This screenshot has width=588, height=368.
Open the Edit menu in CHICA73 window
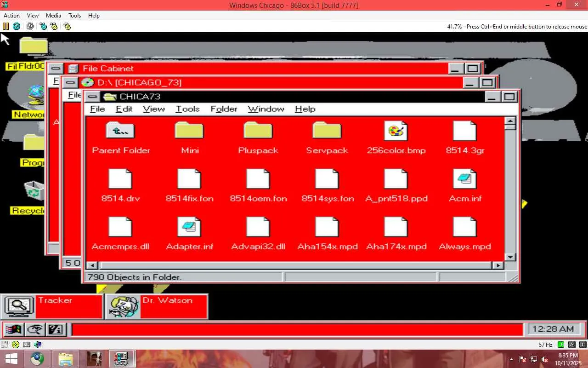(x=124, y=109)
